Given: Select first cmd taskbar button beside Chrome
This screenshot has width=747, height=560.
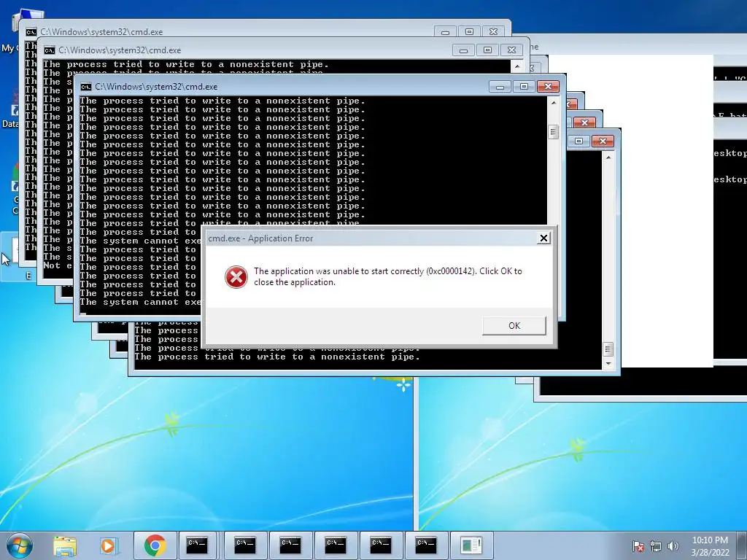Looking at the screenshot, I should [x=197, y=545].
